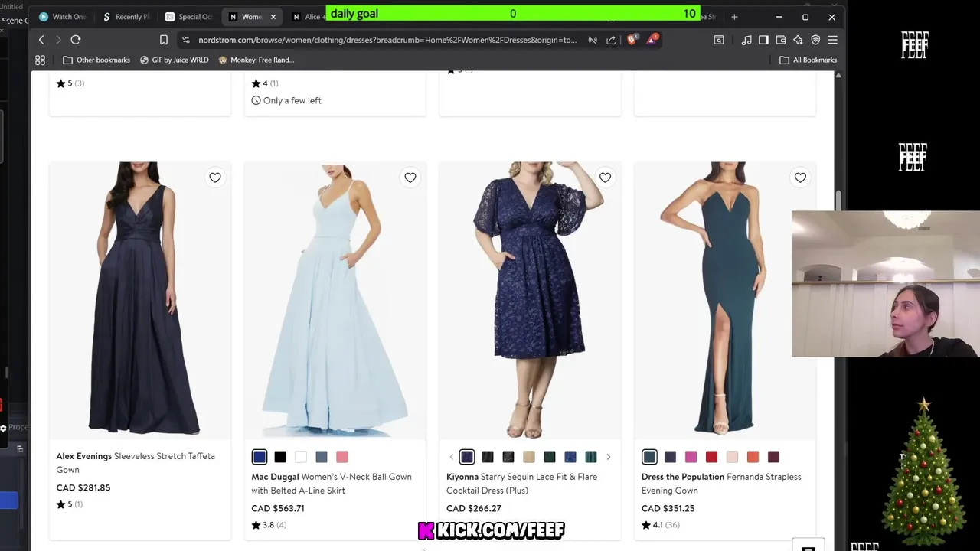
Task: Click the Nordstrom URL address field
Action: click(387, 40)
